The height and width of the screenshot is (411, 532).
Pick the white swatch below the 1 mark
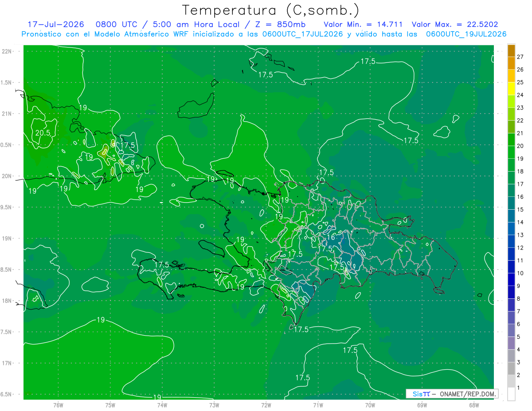(x=511, y=394)
